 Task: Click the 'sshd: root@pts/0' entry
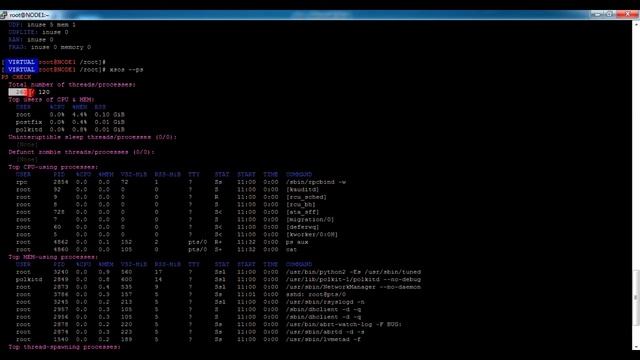(x=316, y=294)
